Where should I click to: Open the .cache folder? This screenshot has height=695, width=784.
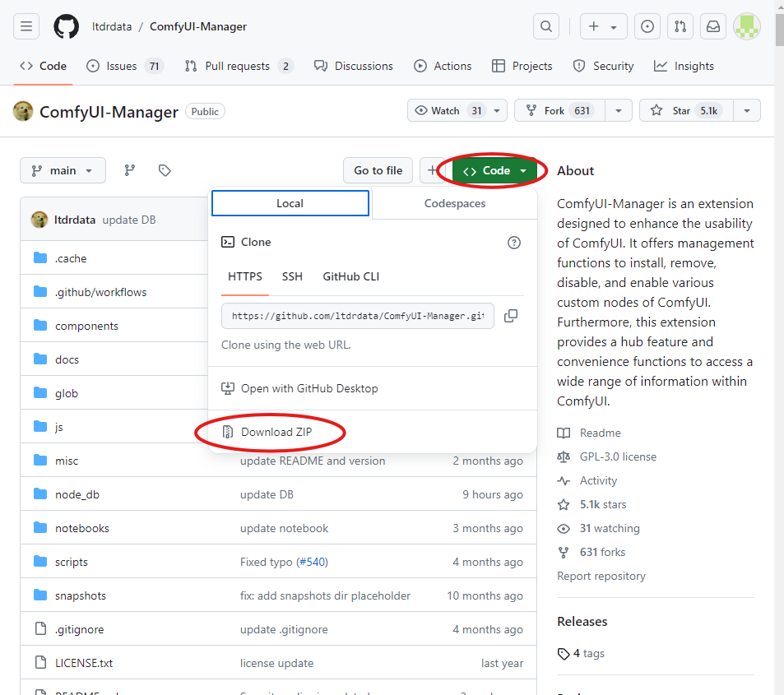tap(71, 258)
